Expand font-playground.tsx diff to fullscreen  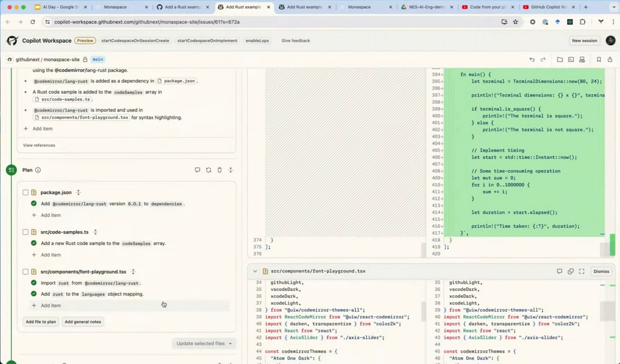[x=582, y=271]
